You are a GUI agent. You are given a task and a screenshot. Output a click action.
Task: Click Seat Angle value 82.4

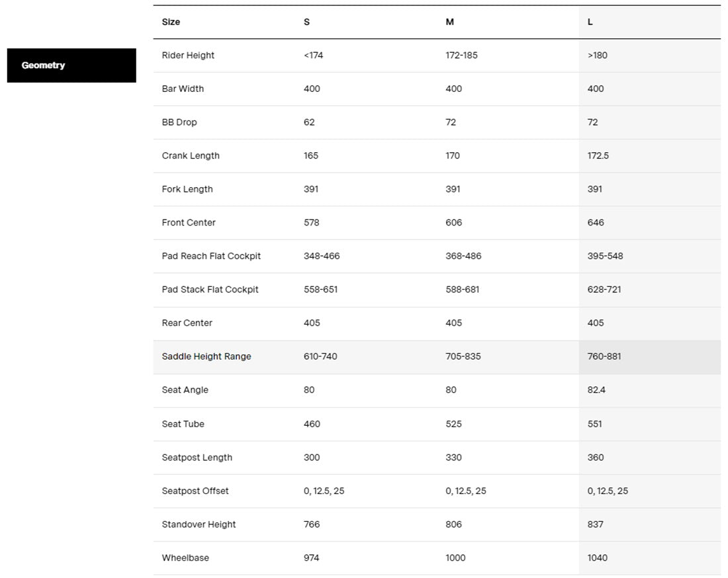point(596,390)
